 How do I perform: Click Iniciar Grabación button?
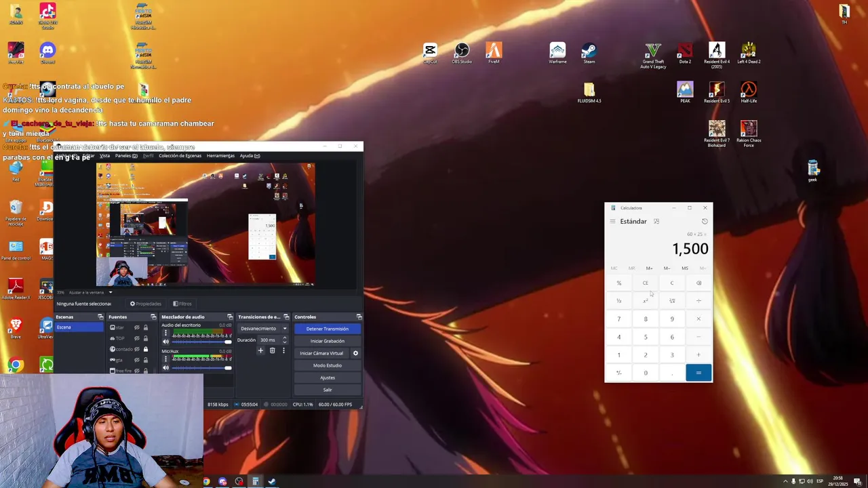327,341
